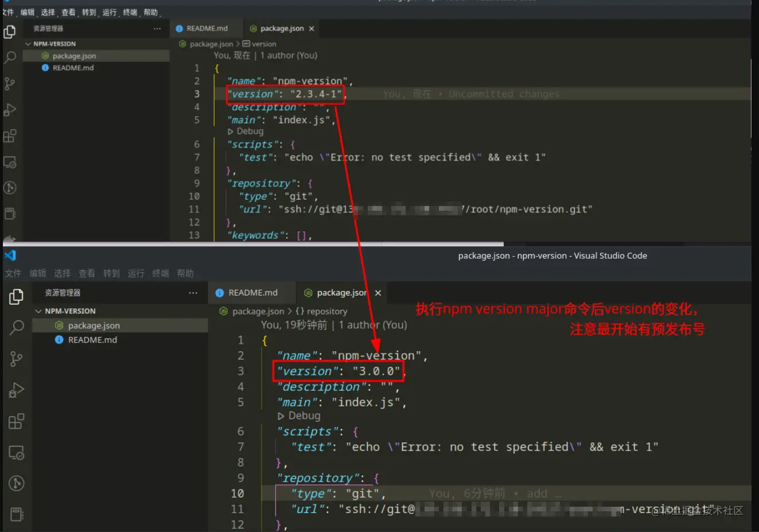This screenshot has width=759, height=532.
Task: Open 转到 menu in lower window
Action: point(112,273)
